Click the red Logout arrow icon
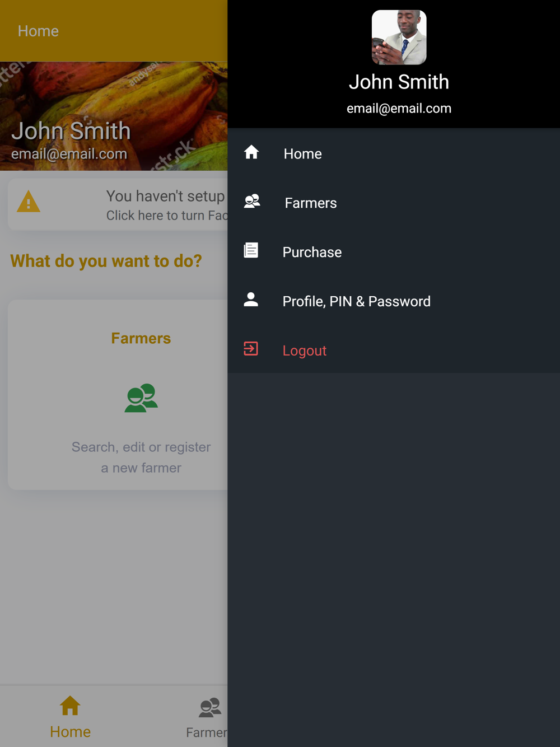The height and width of the screenshot is (747, 560). [251, 349]
